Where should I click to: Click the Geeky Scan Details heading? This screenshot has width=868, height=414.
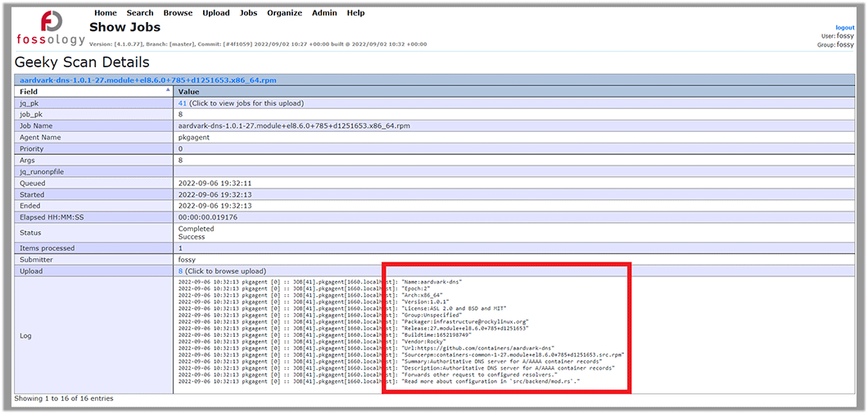(x=82, y=62)
